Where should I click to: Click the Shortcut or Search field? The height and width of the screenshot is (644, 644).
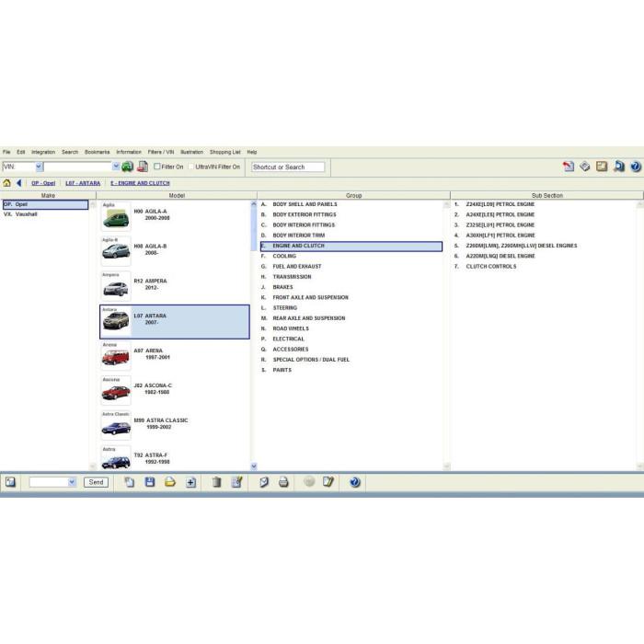point(288,167)
